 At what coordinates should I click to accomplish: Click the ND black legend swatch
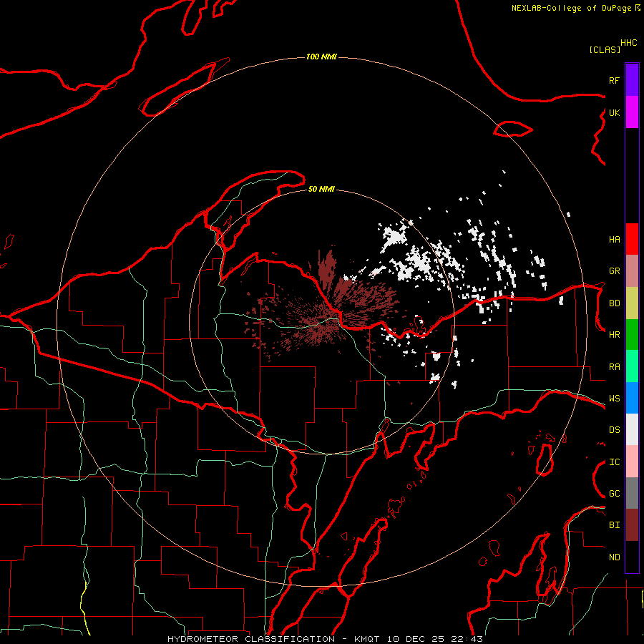tap(632, 557)
